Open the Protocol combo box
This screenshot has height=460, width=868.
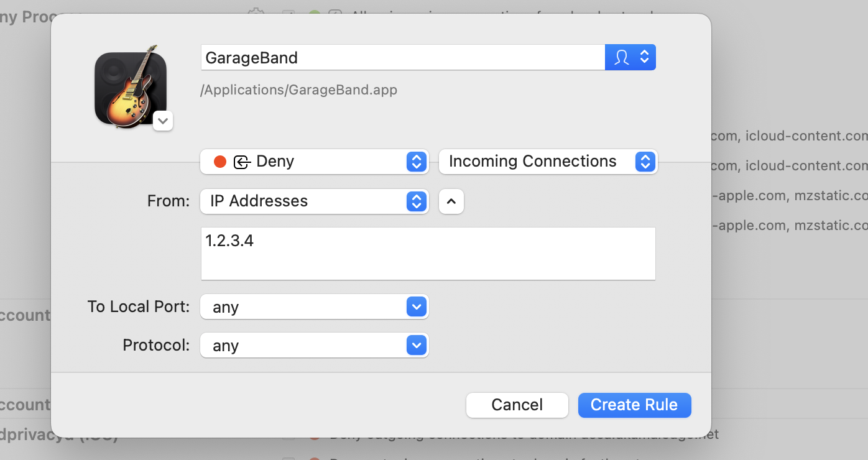315,346
